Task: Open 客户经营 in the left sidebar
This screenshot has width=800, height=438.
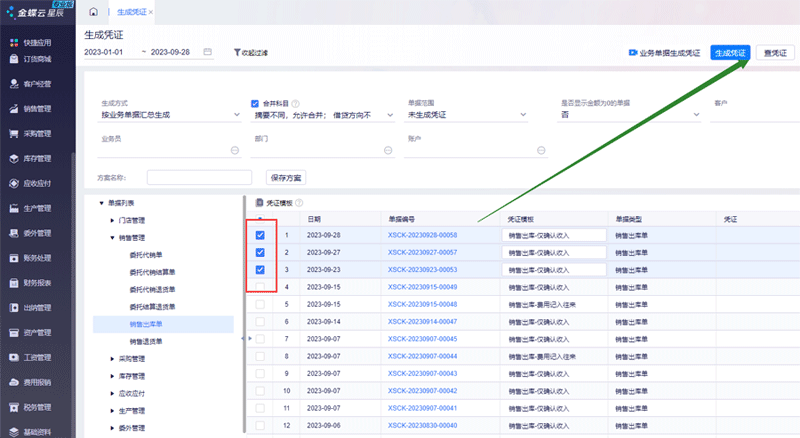Action: point(31,84)
